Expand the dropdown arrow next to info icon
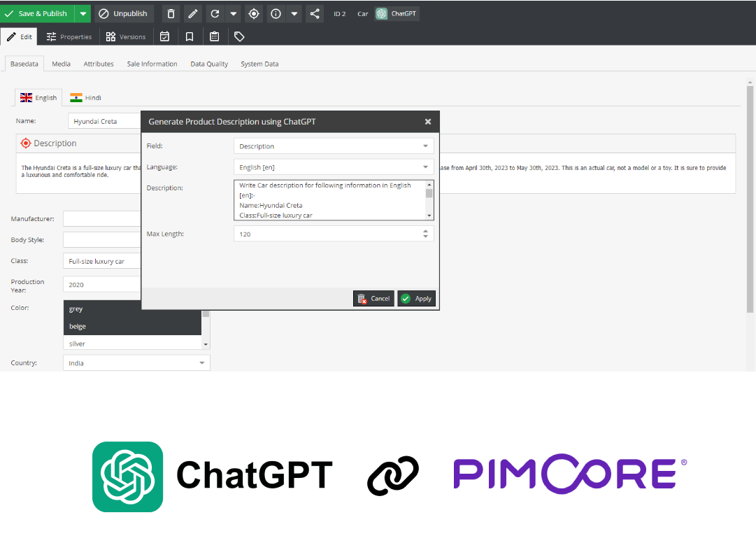 pos(294,13)
